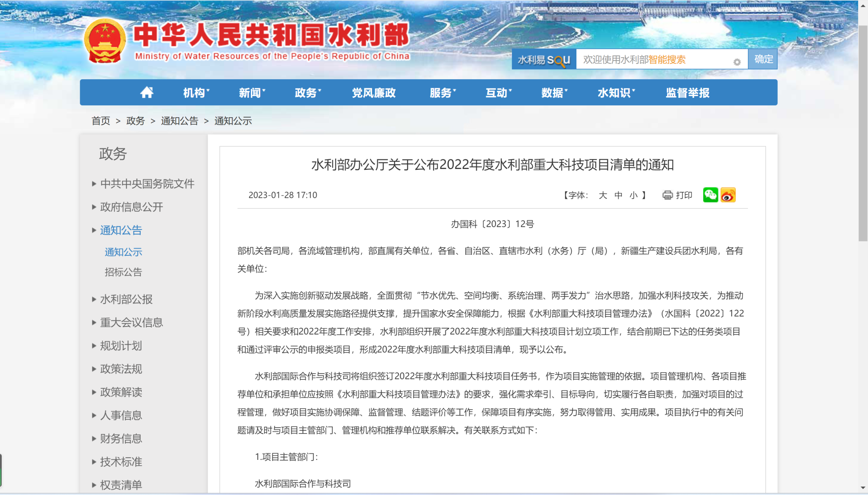Click the scrollbar down arrow

click(x=863, y=488)
